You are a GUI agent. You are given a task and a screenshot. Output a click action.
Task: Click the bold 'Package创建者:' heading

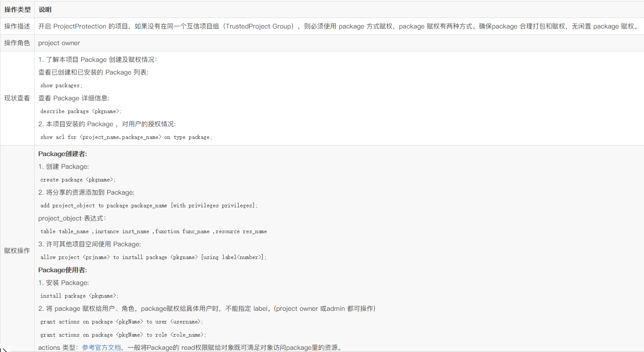pos(63,154)
